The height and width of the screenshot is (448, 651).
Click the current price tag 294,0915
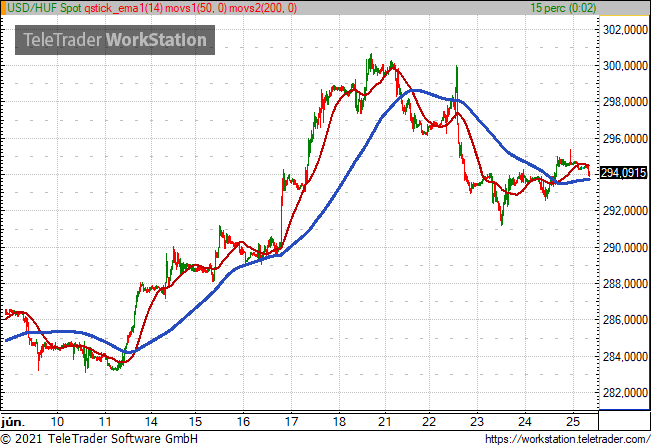[x=624, y=173]
